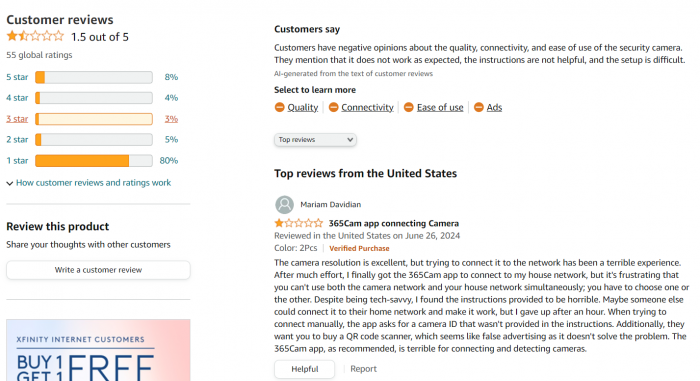Click the 80% one-star percentage link
This screenshot has height=381, width=700.
169,160
